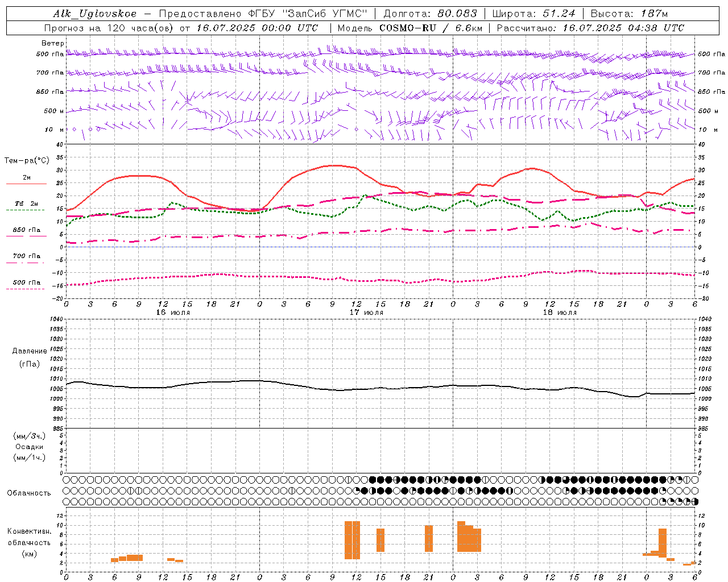
Task: Click the low orange bar at 9h on 16 July
Action: 139,558
